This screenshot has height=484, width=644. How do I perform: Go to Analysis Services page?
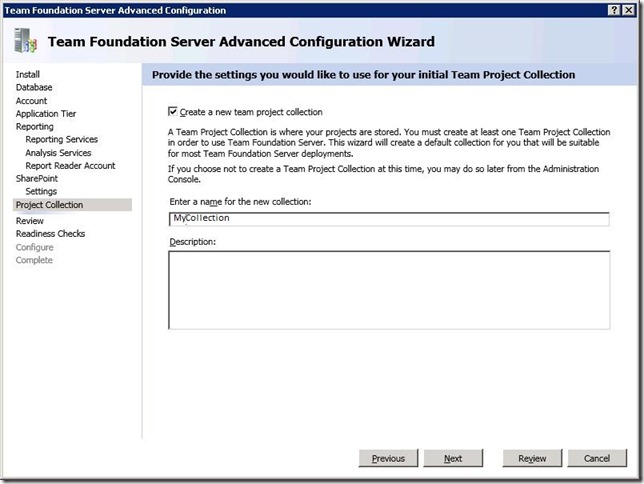point(58,153)
